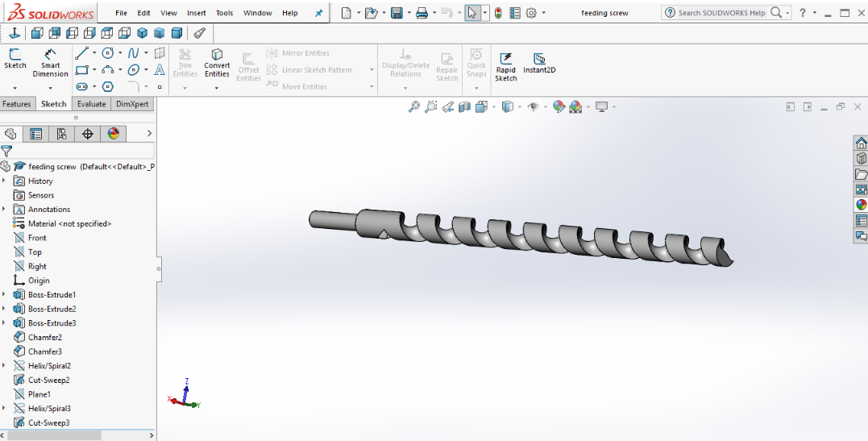Viewport: 868px width, 441px height.
Task: Switch to the DimXpert ribbon tab
Action: pos(131,104)
